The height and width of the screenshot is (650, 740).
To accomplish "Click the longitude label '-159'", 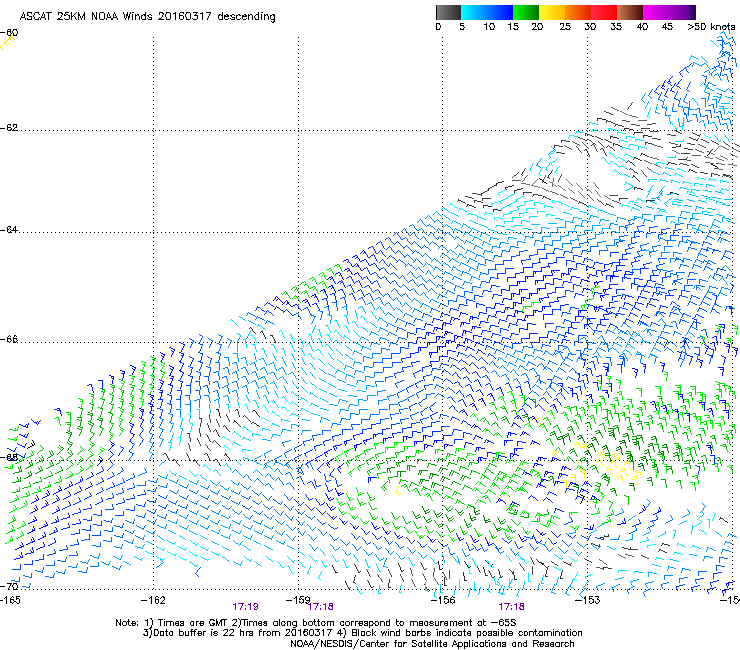I will coord(298,600).
